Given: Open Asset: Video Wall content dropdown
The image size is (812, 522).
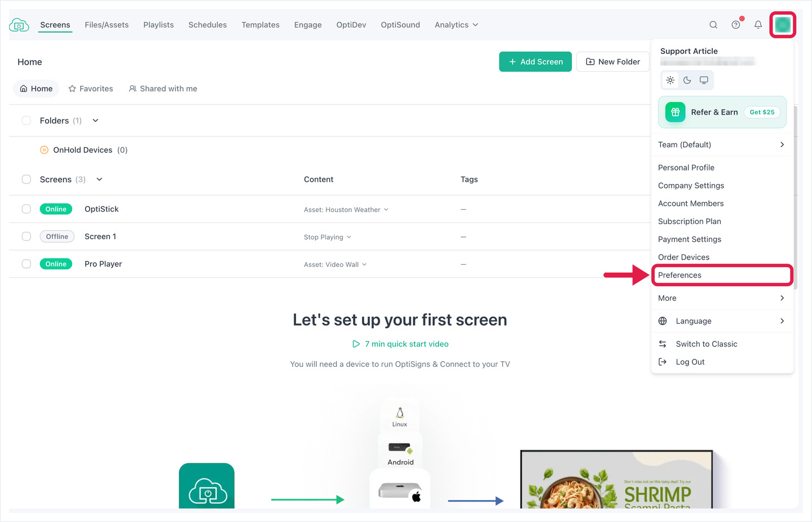Looking at the screenshot, I should click(x=336, y=264).
